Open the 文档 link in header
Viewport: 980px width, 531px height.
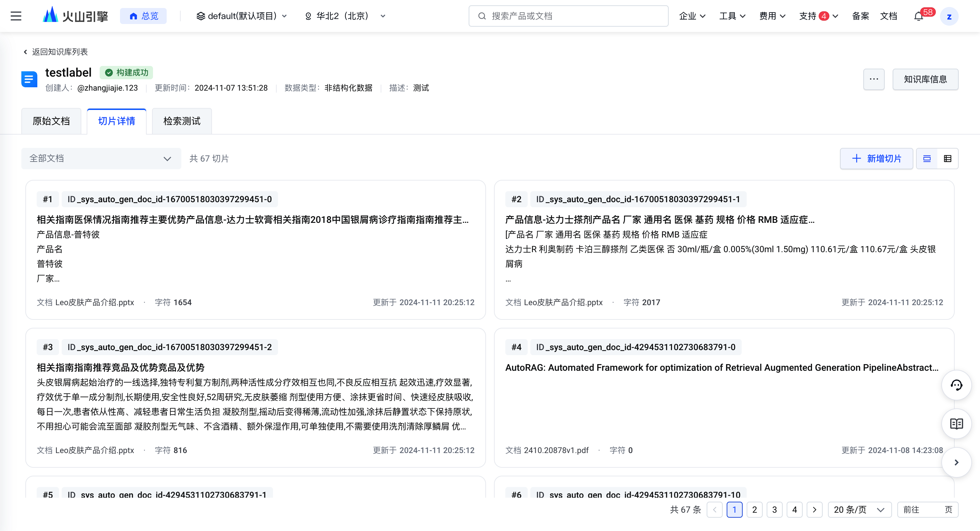(888, 16)
